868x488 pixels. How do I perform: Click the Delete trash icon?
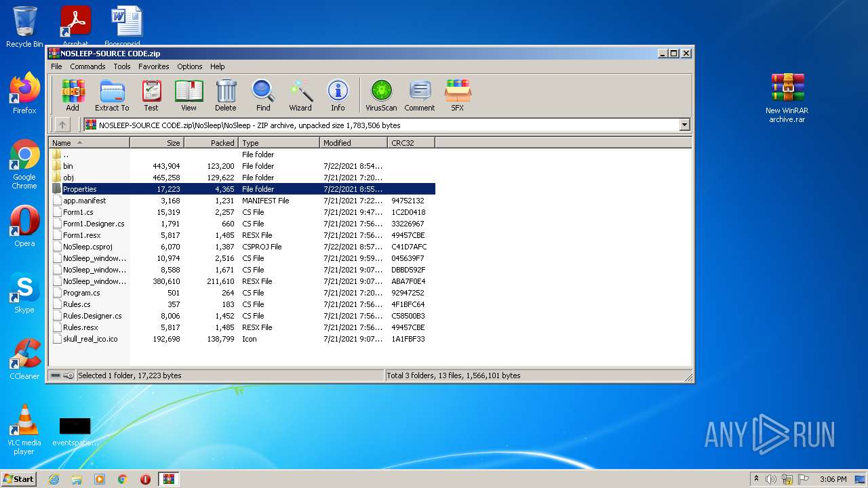coord(226,95)
